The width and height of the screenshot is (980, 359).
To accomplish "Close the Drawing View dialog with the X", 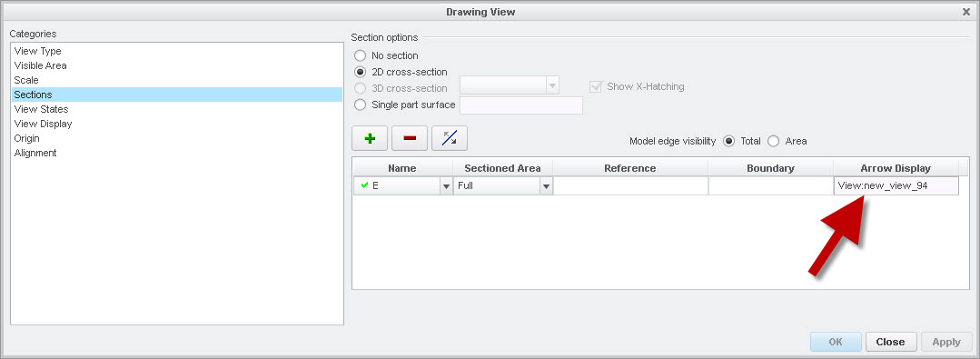I will point(966,11).
